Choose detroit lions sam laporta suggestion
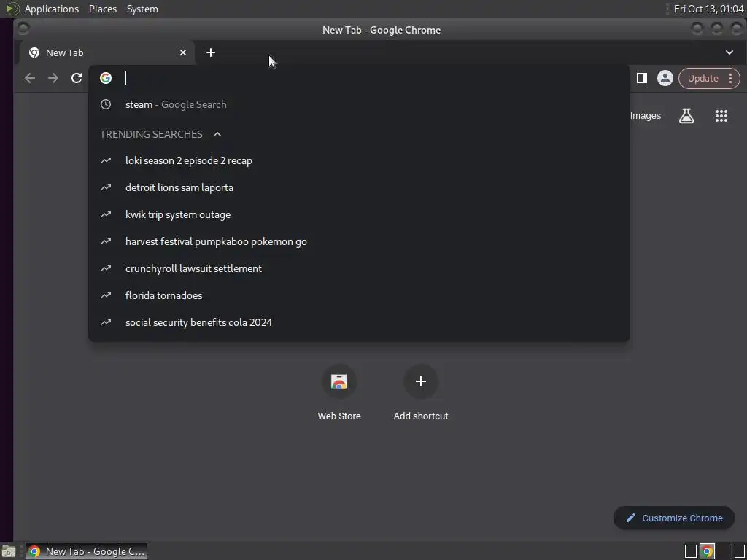 [359, 187]
